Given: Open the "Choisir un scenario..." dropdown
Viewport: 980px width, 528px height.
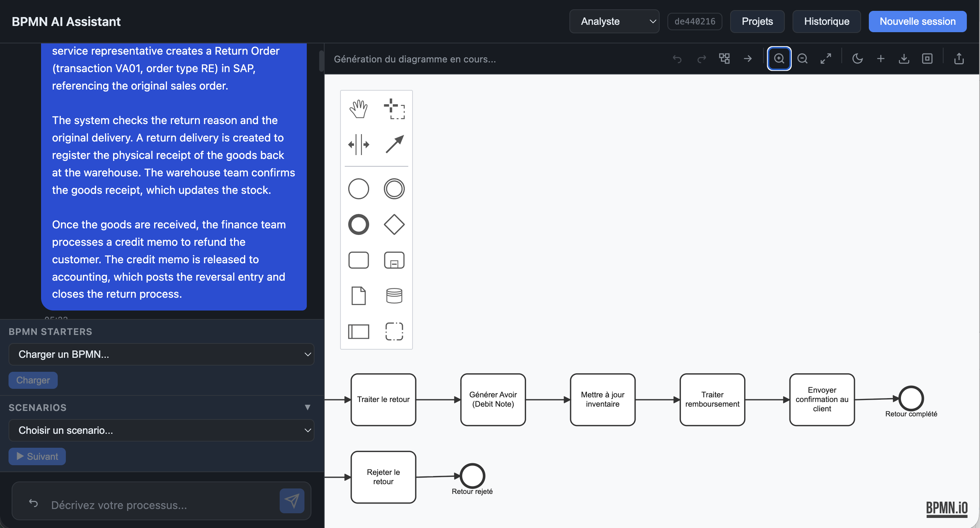Looking at the screenshot, I should coord(161,430).
